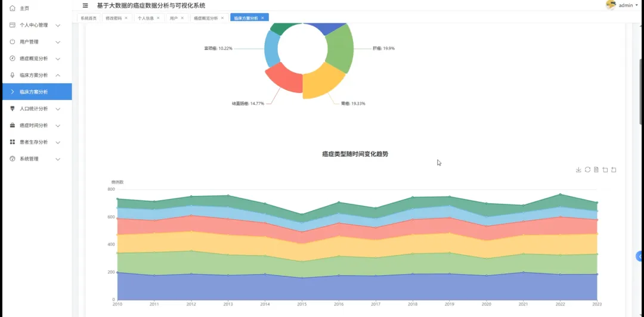The height and width of the screenshot is (317, 644).
Task: Switch to the 用户 tab
Action: coord(174,18)
